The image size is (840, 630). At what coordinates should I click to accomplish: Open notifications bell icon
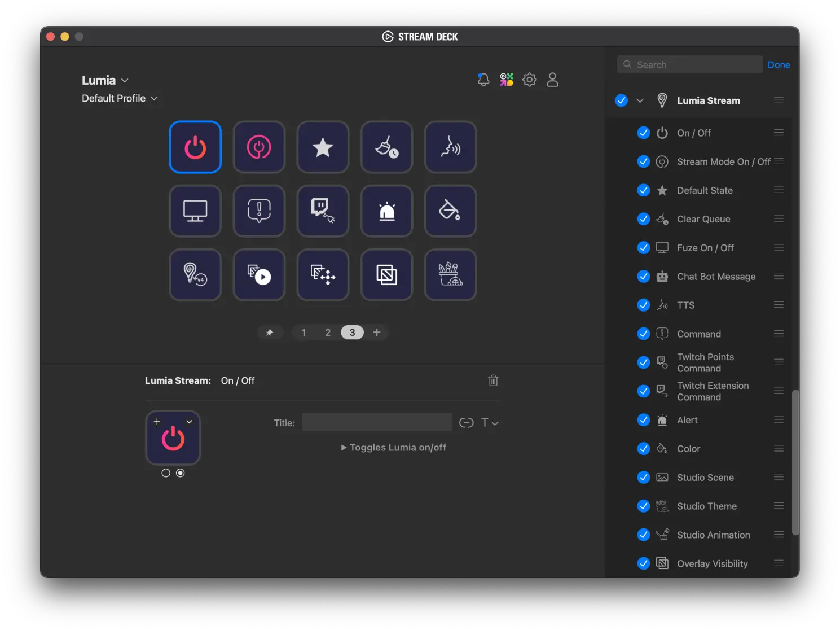tap(483, 80)
